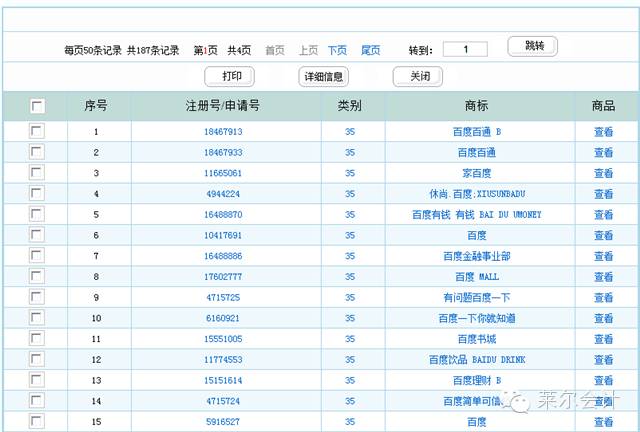The image size is (640, 432).
Task: Open registration number 4715724
Action: click(223, 401)
